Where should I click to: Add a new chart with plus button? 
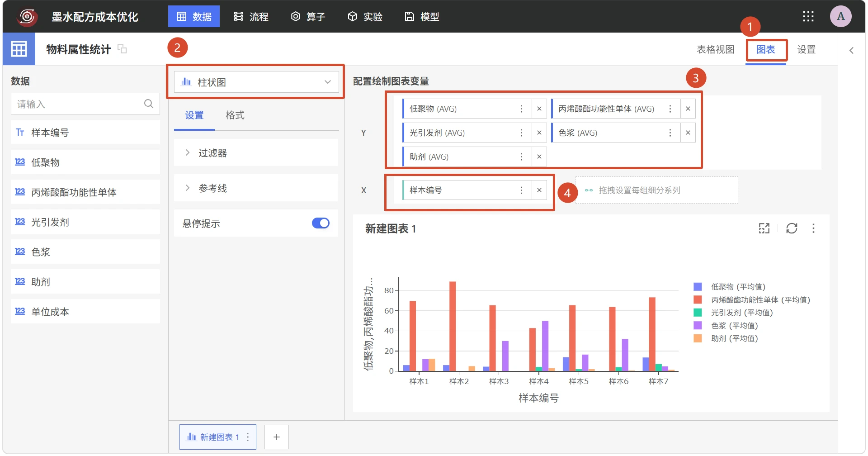(x=277, y=437)
